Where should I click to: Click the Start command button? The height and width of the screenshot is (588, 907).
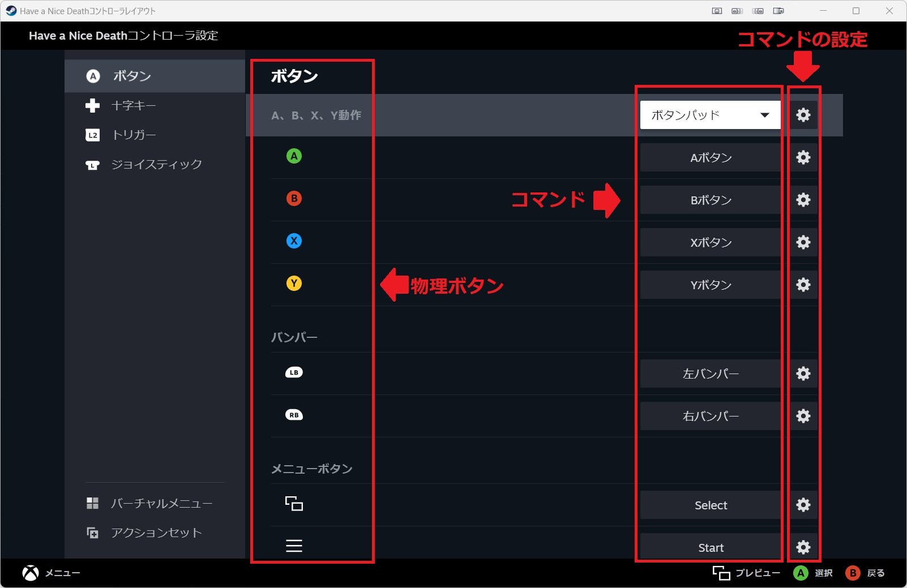[x=710, y=547]
